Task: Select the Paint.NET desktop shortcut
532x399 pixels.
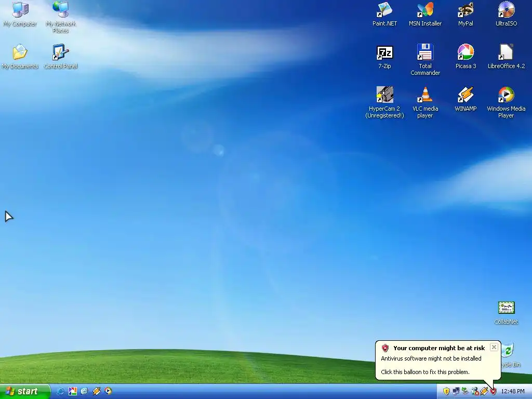Action: pos(385,14)
